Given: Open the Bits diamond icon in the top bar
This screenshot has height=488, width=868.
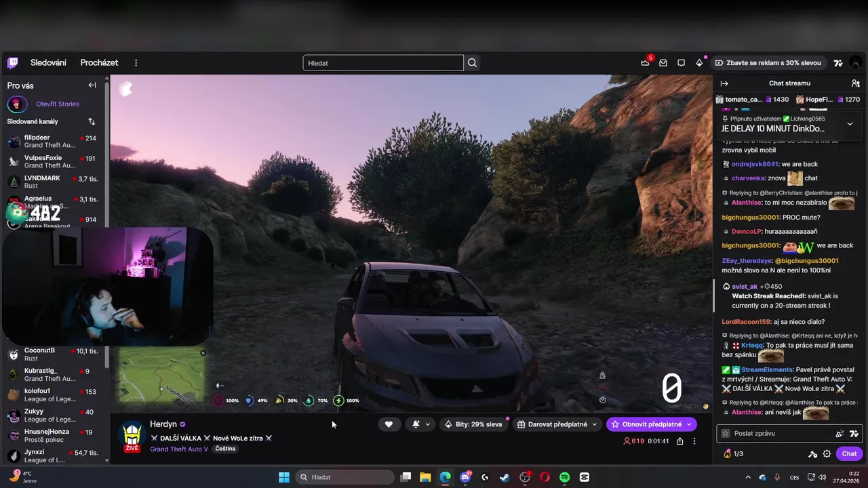Looking at the screenshot, I should 699,63.
